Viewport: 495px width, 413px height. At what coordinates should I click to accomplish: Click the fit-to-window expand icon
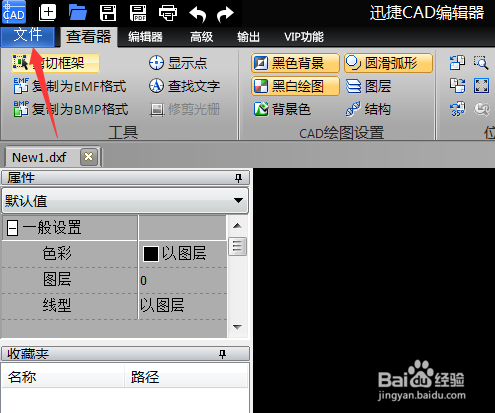tap(481, 86)
